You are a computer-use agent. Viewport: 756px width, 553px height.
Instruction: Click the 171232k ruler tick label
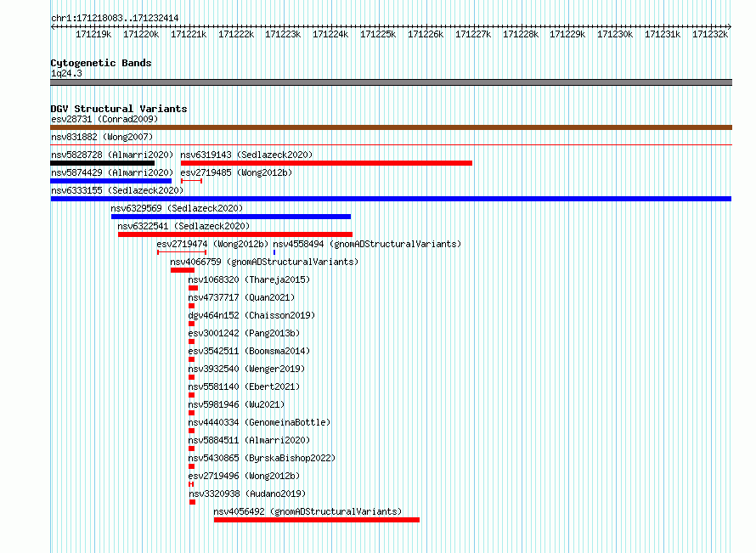710,34
